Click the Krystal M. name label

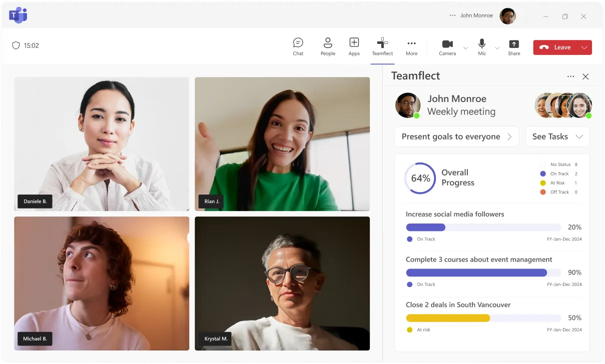216,338
